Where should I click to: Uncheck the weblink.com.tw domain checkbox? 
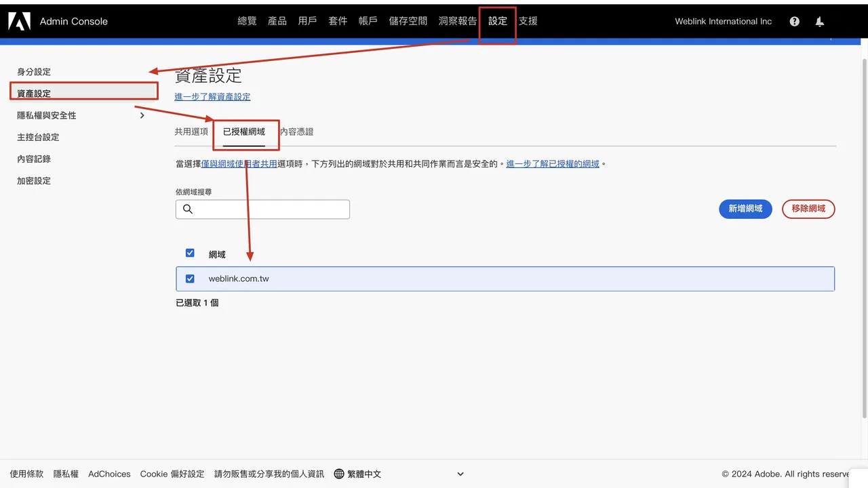[x=190, y=279]
